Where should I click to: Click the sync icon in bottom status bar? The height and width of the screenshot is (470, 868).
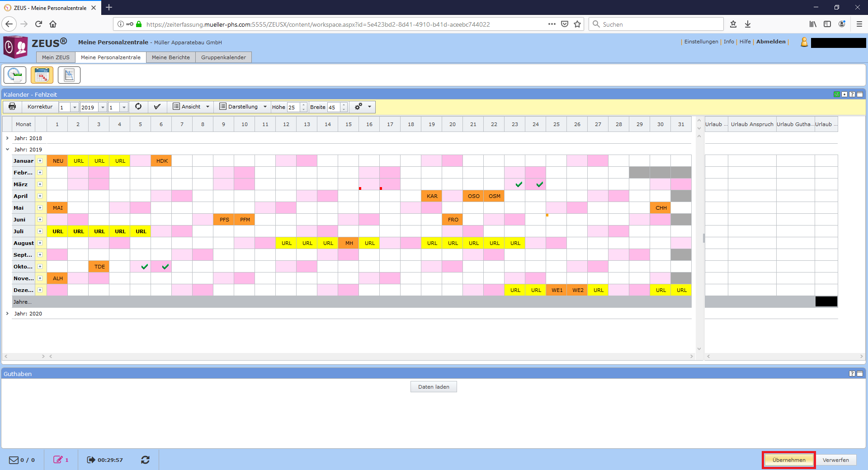(x=145, y=460)
